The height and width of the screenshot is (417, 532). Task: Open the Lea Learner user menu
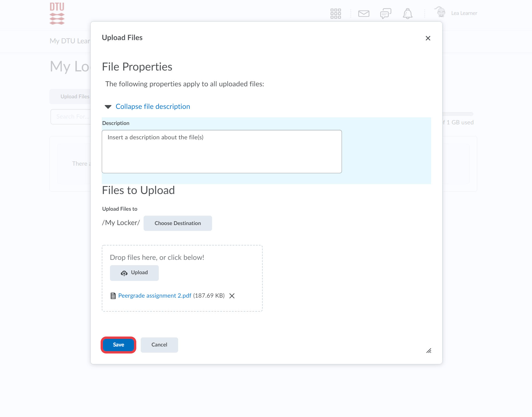point(464,13)
